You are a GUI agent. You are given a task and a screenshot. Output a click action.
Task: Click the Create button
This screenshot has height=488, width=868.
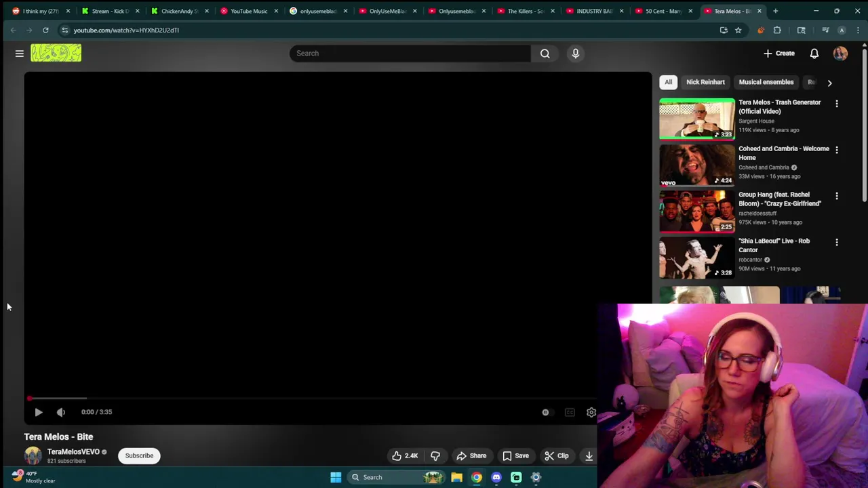(779, 54)
